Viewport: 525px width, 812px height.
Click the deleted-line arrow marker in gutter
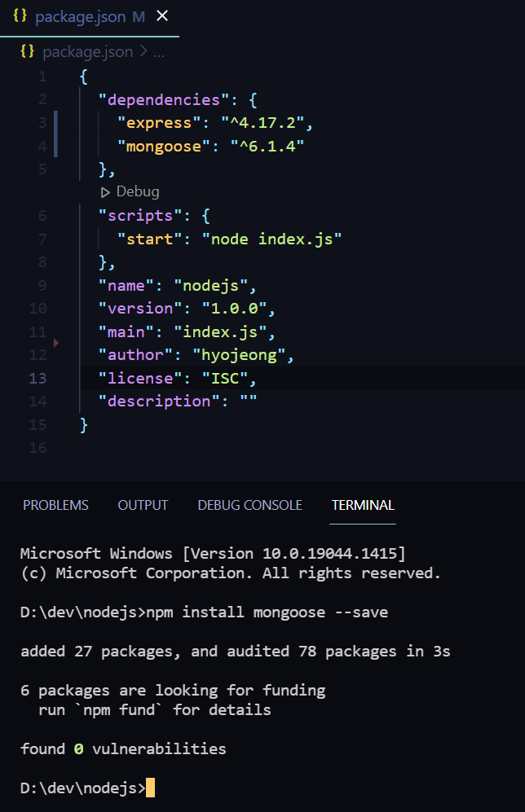56,343
